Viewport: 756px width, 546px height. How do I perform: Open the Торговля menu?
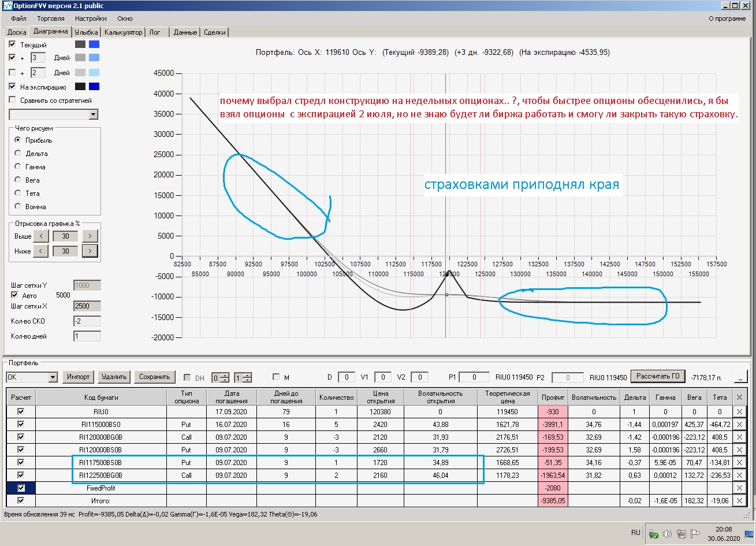click(51, 18)
